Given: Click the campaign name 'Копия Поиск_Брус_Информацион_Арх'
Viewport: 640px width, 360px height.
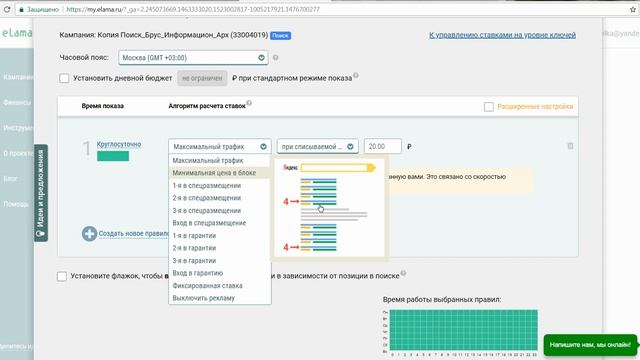Looking at the screenshot, I should [x=163, y=35].
